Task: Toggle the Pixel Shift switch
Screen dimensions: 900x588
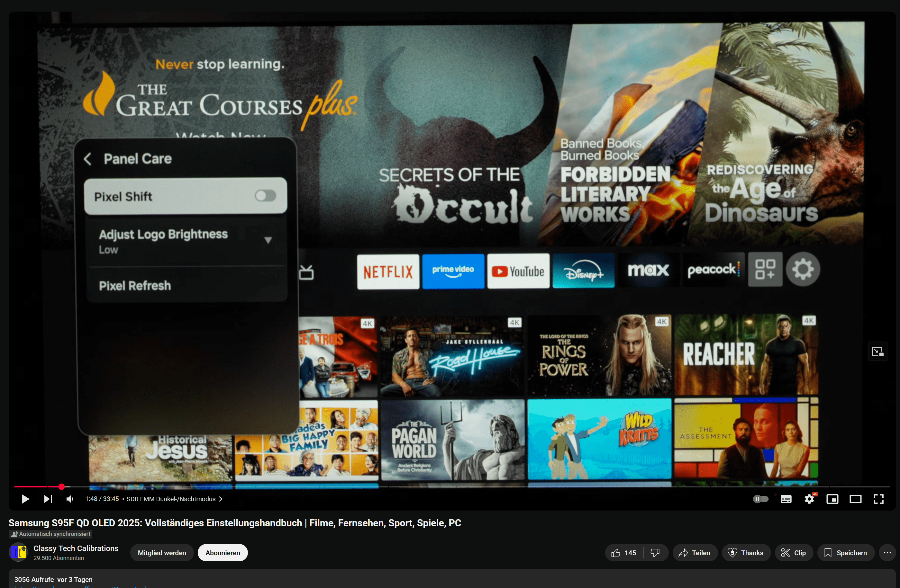Action: click(x=266, y=196)
